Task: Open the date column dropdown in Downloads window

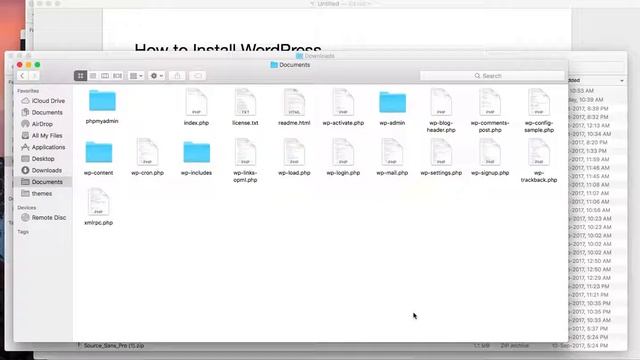Action: click(622, 81)
